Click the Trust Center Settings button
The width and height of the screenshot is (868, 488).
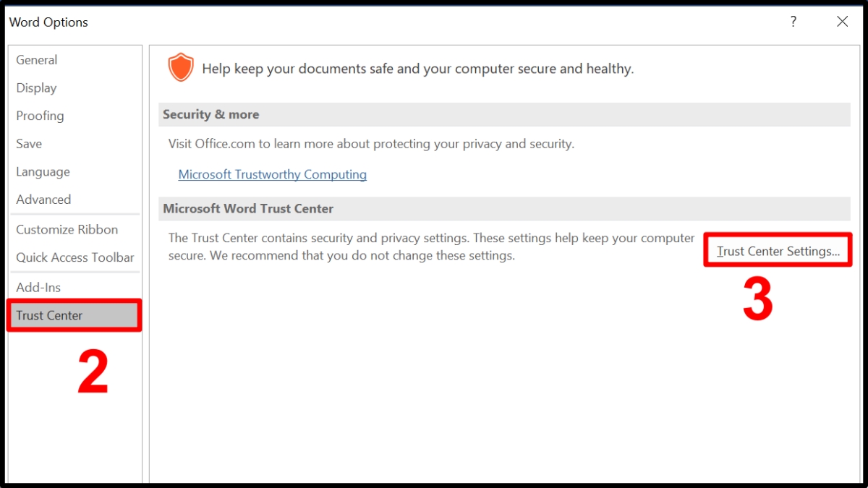[x=778, y=252]
